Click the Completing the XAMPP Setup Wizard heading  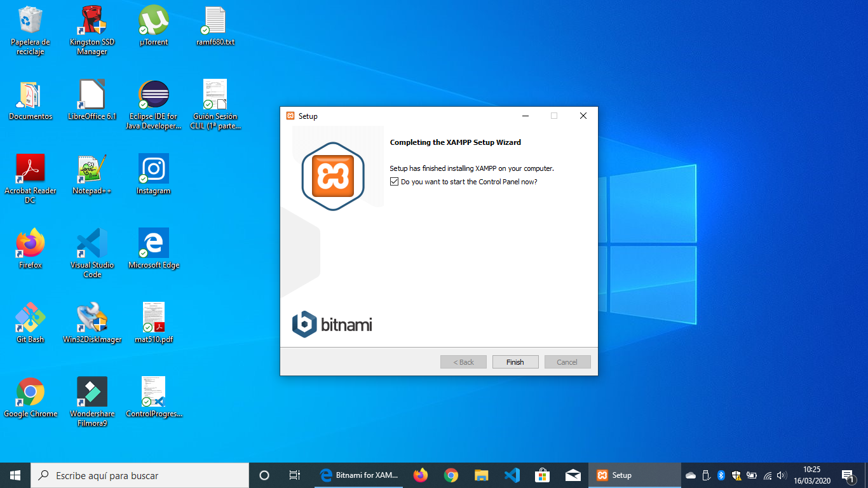click(x=456, y=142)
